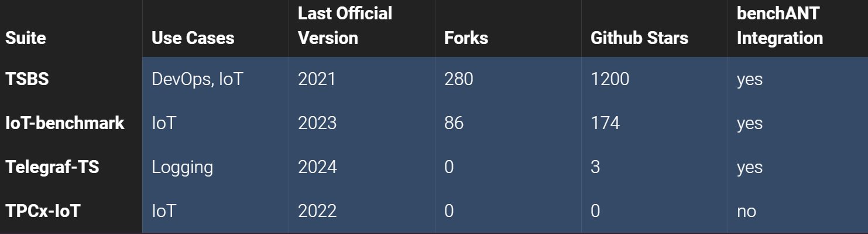
Task: Select the IoT-benchmark row label
Action: 65,123
